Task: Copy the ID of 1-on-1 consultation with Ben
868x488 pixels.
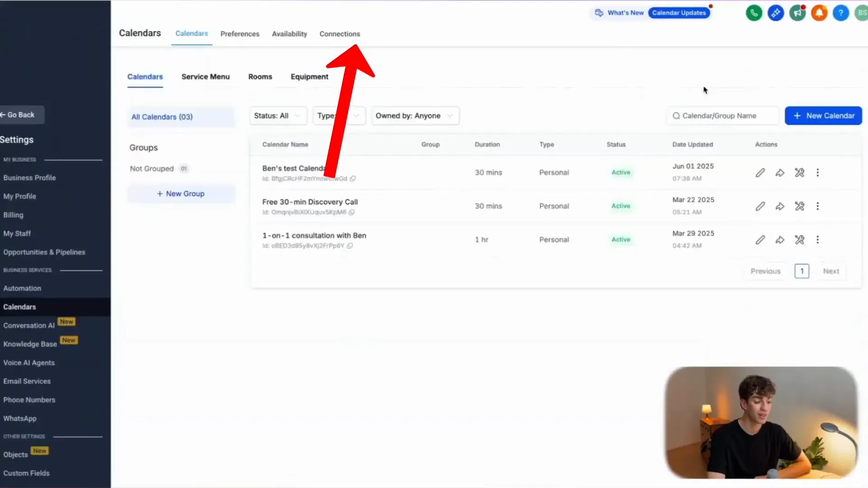Action: pos(349,246)
